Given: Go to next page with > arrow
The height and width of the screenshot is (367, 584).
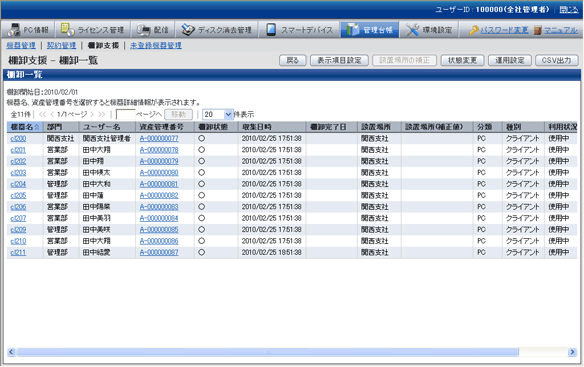Looking at the screenshot, I should (x=92, y=114).
